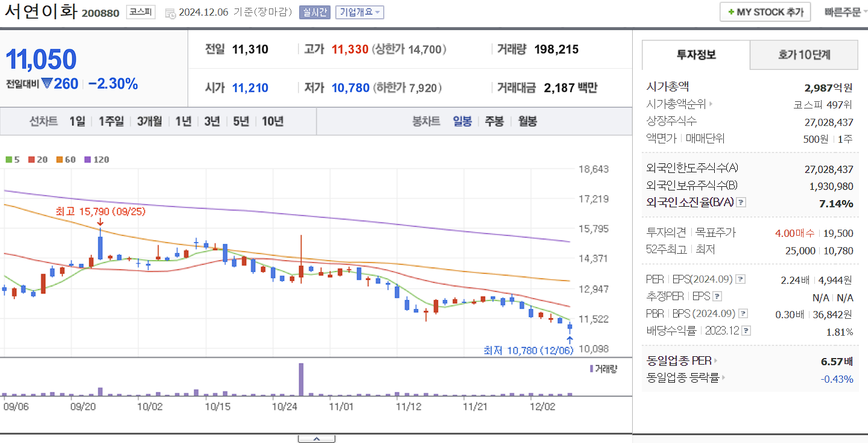Open the help icon beside PBR BPS (2024.09)

coord(743,313)
